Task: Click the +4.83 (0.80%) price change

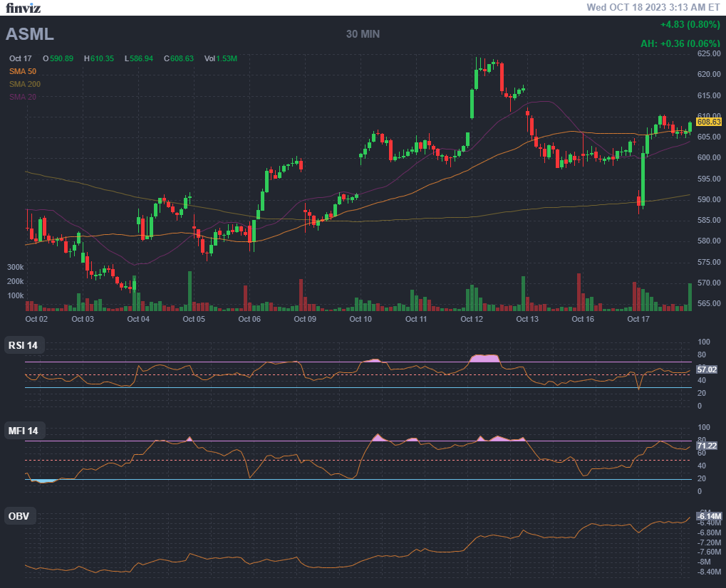Action: (x=690, y=25)
